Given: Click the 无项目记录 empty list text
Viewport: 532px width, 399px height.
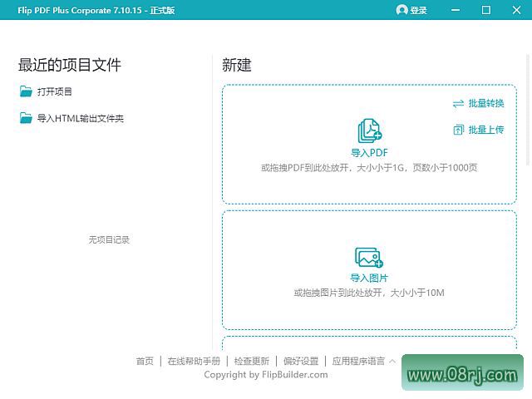Looking at the screenshot, I should click(x=109, y=240).
